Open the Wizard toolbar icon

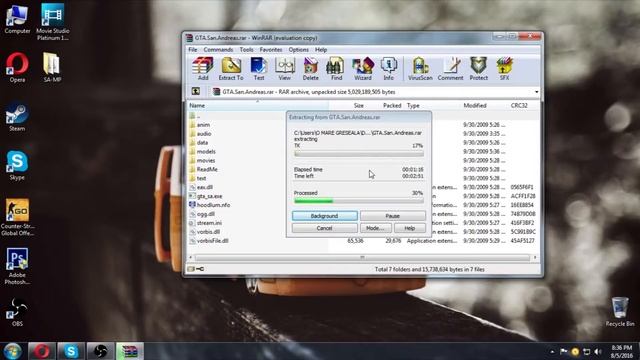tap(363, 69)
